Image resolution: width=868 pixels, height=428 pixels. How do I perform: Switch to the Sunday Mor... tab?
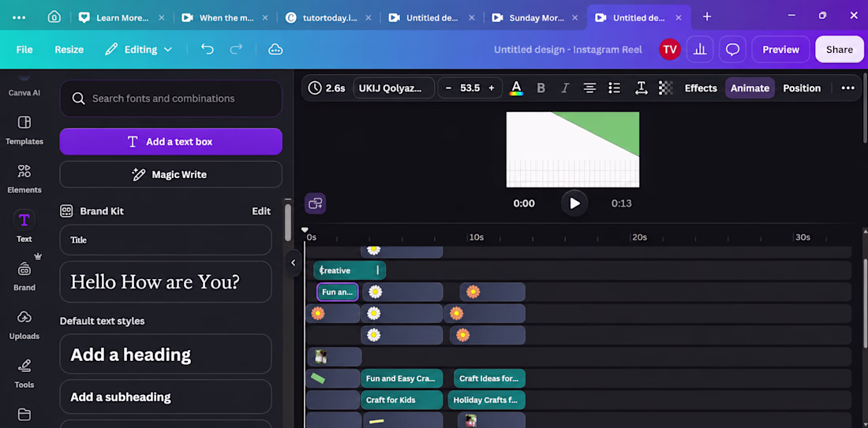(x=535, y=17)
